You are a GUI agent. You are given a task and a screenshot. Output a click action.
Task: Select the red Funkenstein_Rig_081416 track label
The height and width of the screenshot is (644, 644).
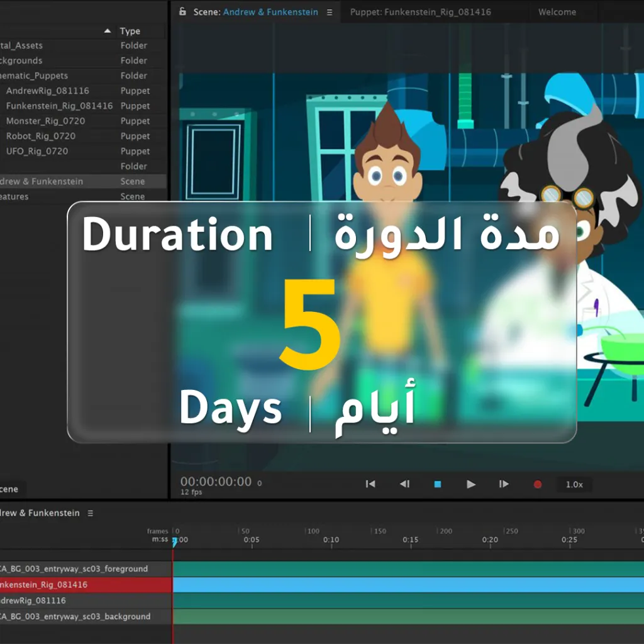(x=86, y=584)
